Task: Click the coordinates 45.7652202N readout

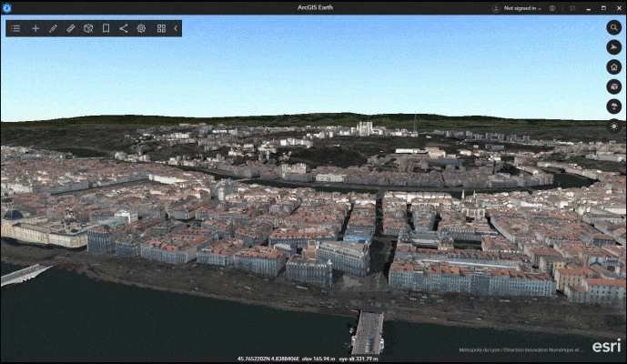Action: (x=268, y=359)
